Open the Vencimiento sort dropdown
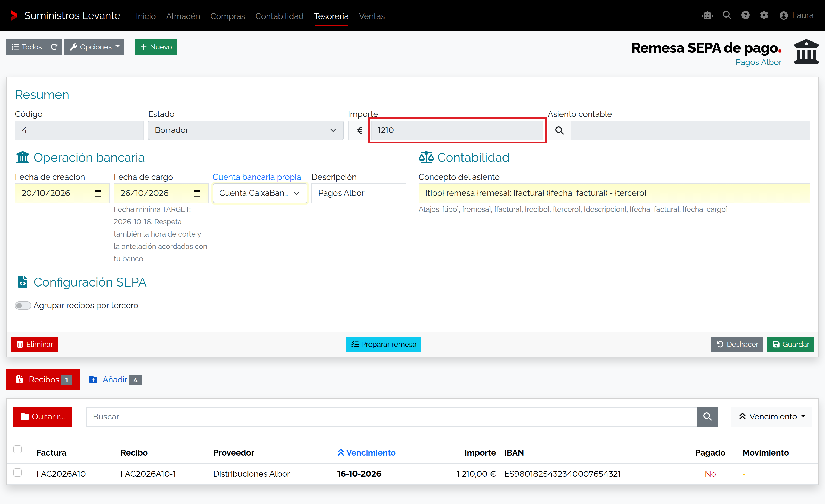 (771, 417)
